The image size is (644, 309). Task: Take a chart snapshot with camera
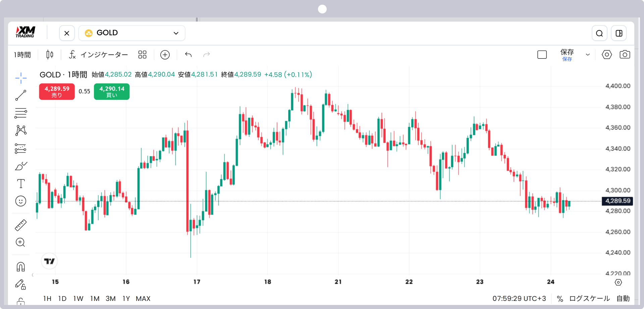625,54
